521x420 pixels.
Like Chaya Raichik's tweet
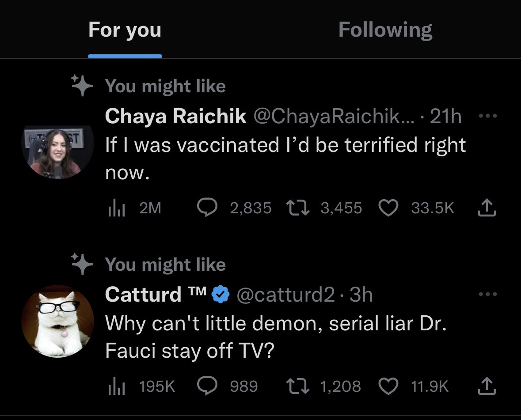point(388,208)
